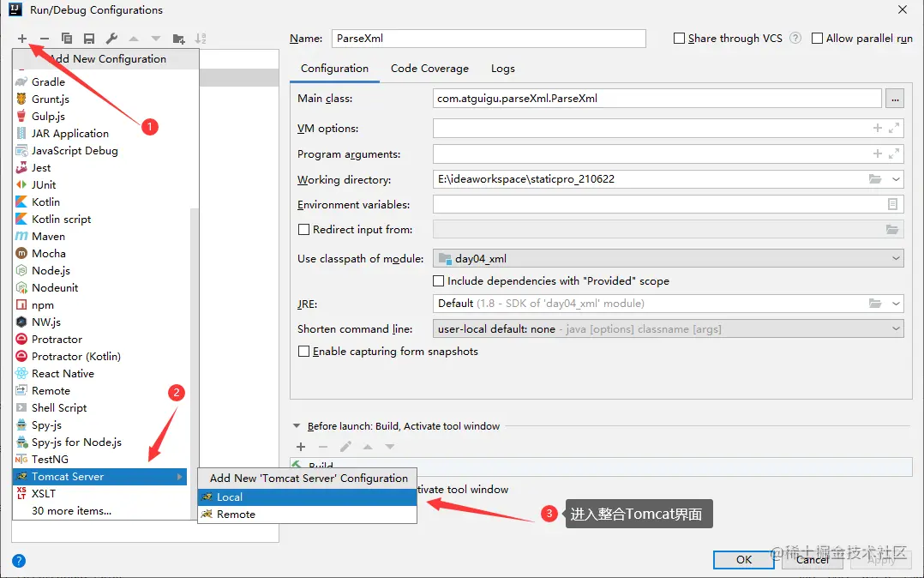Select Protractor (Kotlin) configuration type

point(99,356)
